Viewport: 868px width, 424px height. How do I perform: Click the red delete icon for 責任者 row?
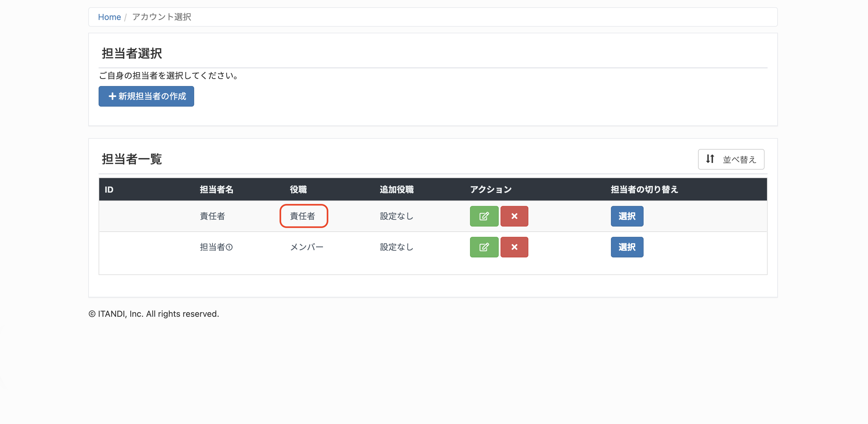point(514,216)
